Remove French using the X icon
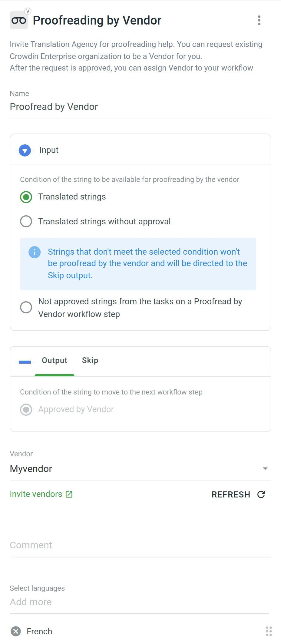The image size is (281, 644). 16,631
